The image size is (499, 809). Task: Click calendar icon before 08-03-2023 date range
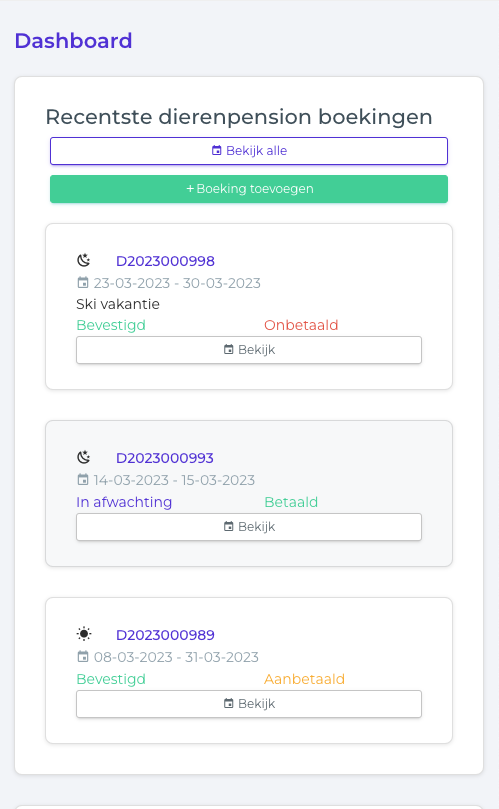click(x=83, y=656)
